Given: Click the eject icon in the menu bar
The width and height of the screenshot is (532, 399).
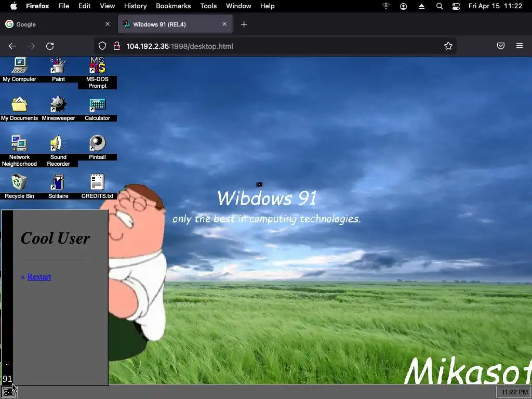Looking at the screenshot, I should (421, 6).
